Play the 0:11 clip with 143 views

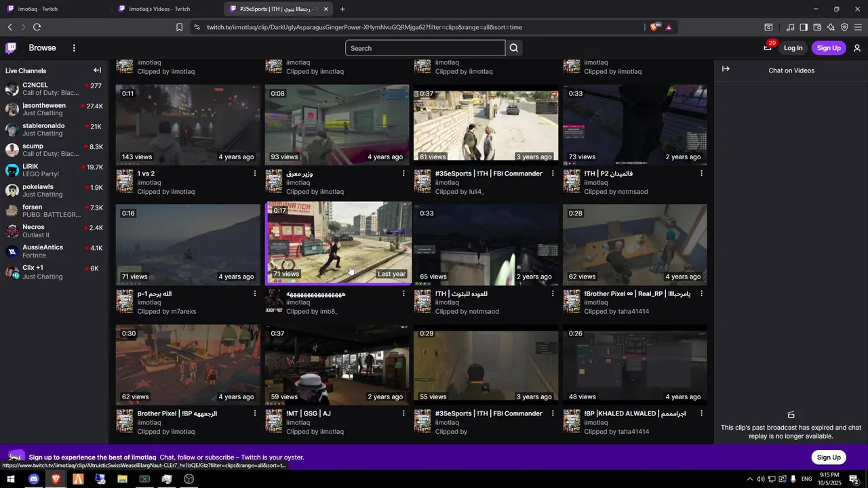188,125
